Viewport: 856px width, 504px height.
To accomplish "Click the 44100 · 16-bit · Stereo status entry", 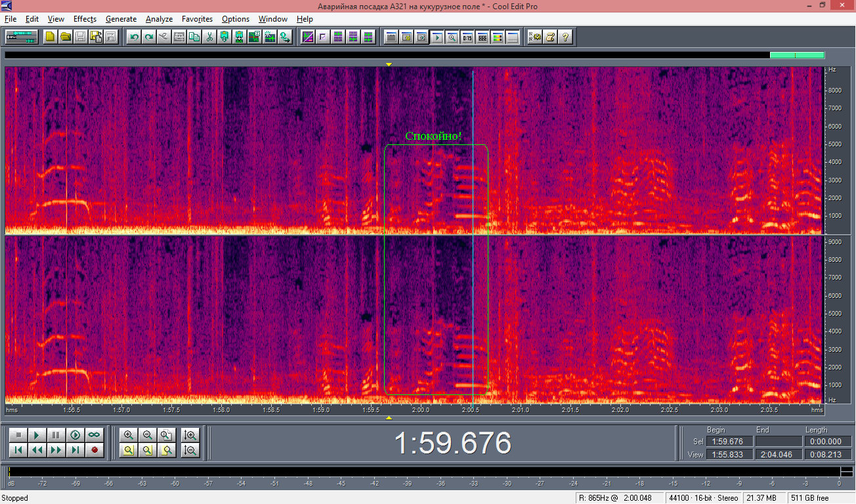I will pos(704,498).
